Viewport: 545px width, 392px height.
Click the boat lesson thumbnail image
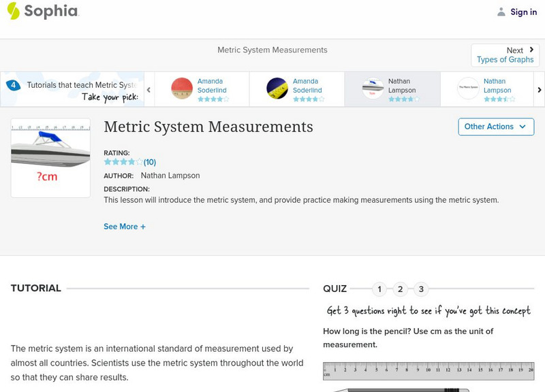(x=50, y=158)
